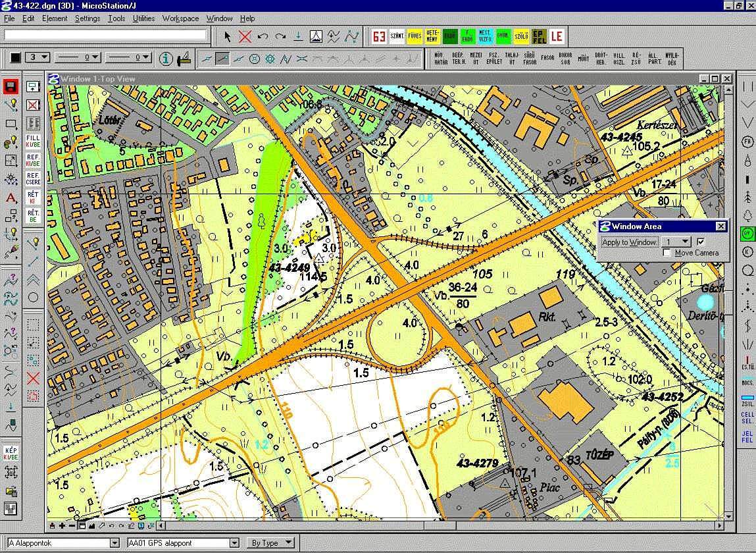756x553 pixels.
Task: Enable the Move Camera checkbox
Action: coord(667,253)
